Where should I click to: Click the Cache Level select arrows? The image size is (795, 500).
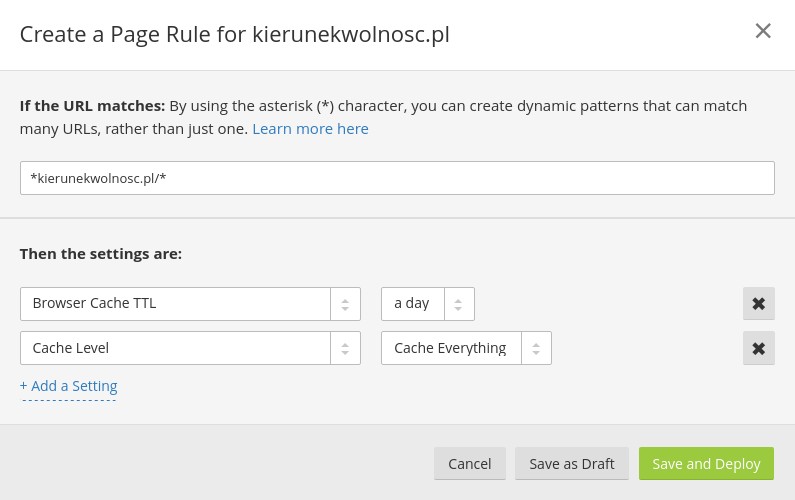coord(345,348)
